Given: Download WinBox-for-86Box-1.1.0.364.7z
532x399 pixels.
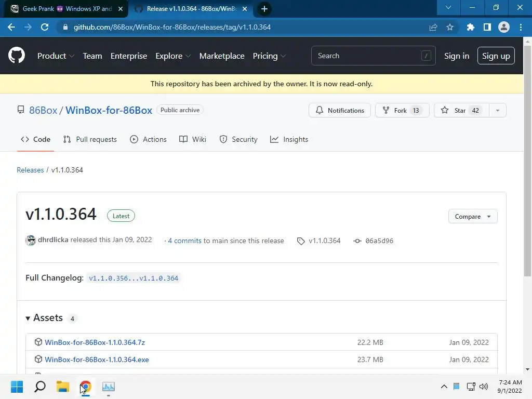Looking at the screenshot, I should [95, 342].
